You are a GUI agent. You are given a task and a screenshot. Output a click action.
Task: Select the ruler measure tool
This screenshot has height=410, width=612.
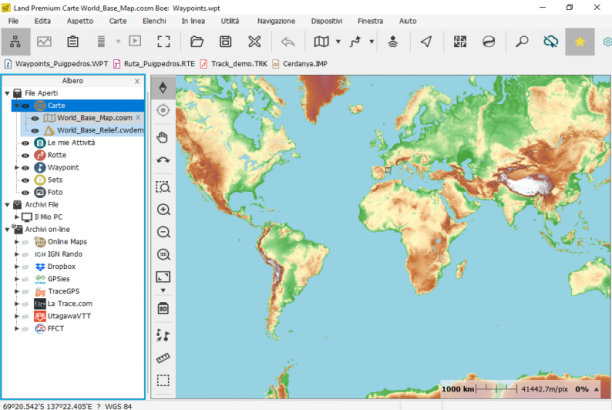coord(163,358)
